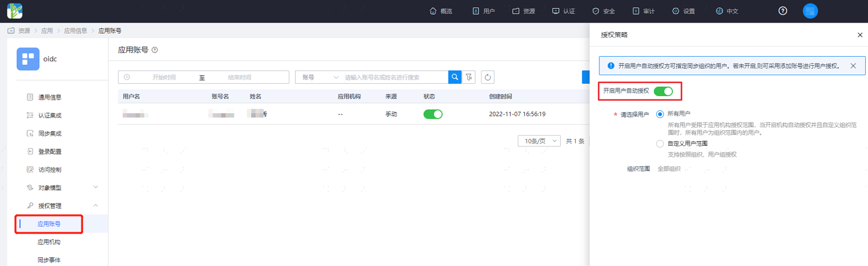This screenshot has width=868, height=266.
Task: Expand the 对象模型 sidebar section
Action: (x=62, y=187)
